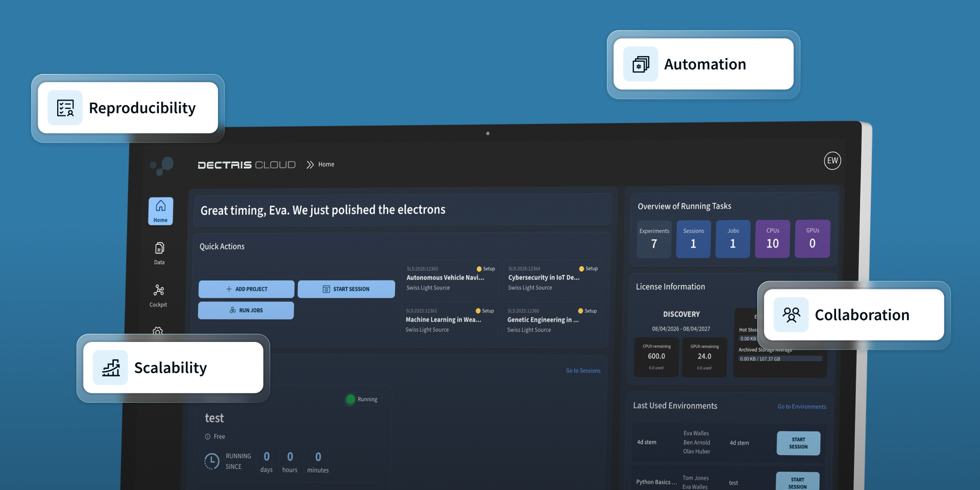Image resolution: width=980 pixels, height=490 pixels.
Task: Click the Scalability label
Action: click(170, 367)
